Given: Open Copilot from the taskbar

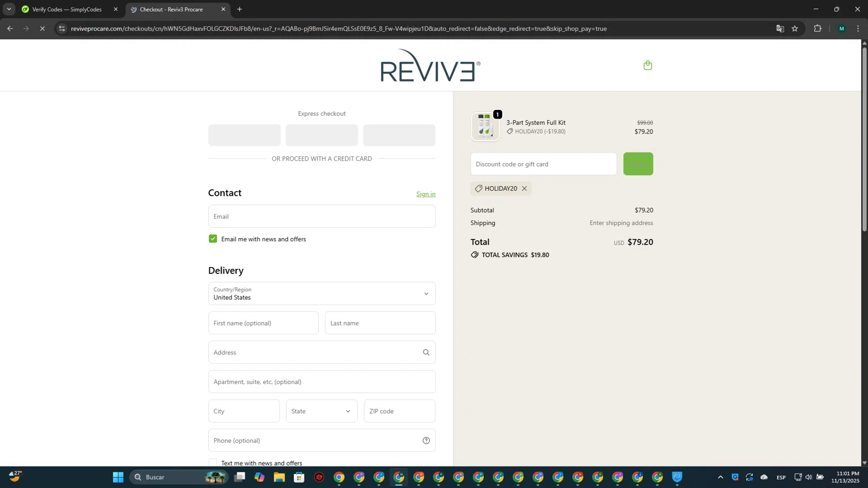Looking at the screenshot, I should (259, 477).
